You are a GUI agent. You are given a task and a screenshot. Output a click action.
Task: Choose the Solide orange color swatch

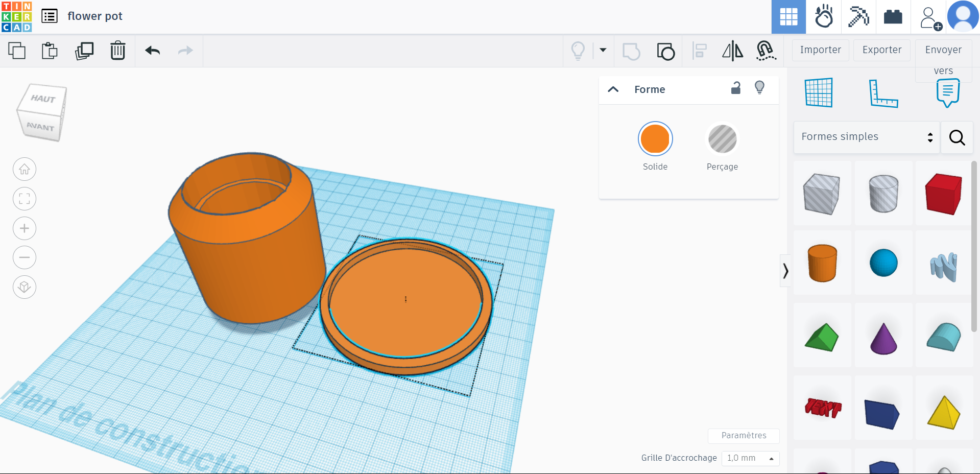[655, 139]
